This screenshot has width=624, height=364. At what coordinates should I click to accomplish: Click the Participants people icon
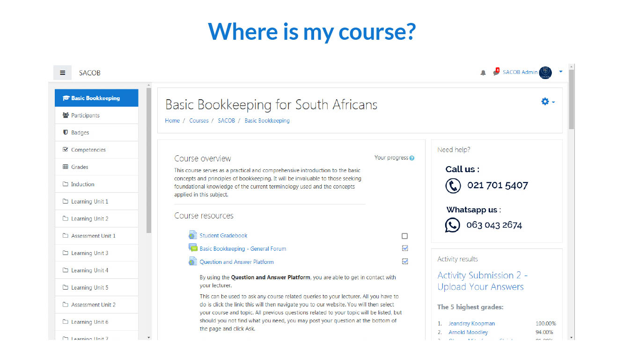pyautogui.click(x=66, y=115)
